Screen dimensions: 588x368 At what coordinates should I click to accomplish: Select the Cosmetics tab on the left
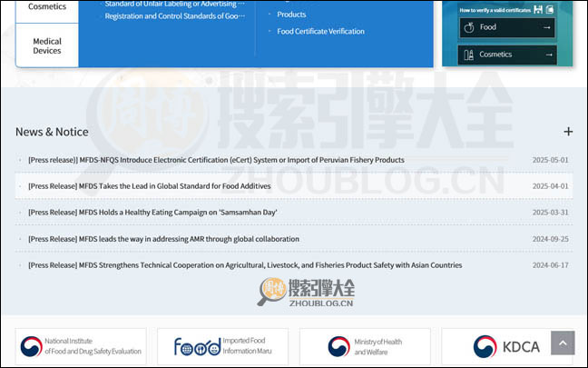point(47,7)
